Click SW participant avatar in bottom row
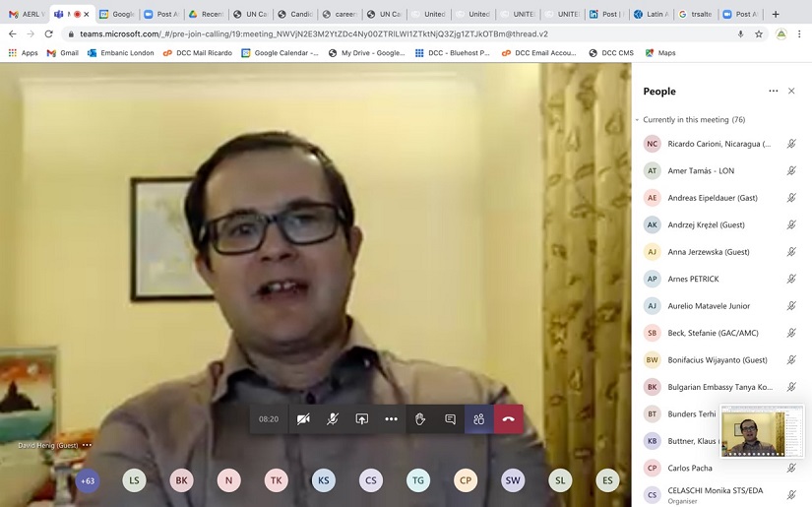This screenshot has width=812, height=507. coord(513,480)
